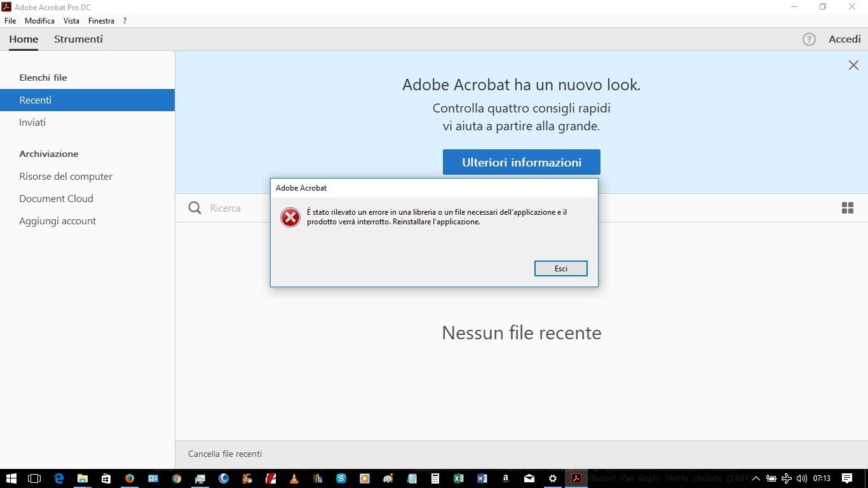Open the ? help menu
Screen dimensions: 868x488
coord(125,21)
